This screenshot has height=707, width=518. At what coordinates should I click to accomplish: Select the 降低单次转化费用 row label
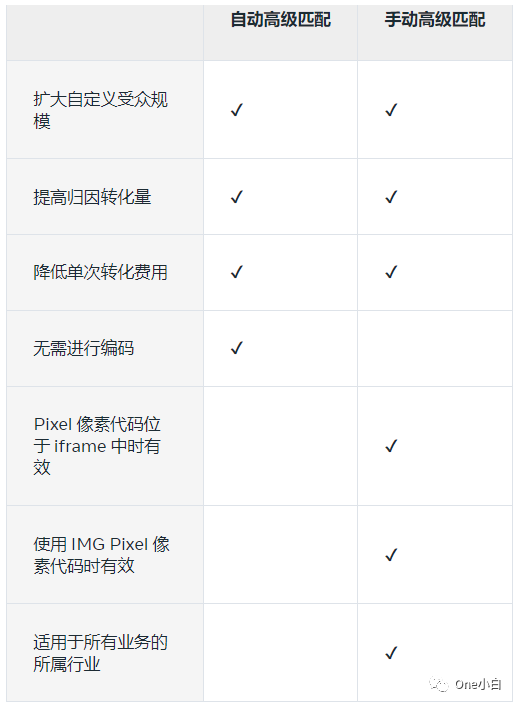pyautogui.click(x=100, y=272)
